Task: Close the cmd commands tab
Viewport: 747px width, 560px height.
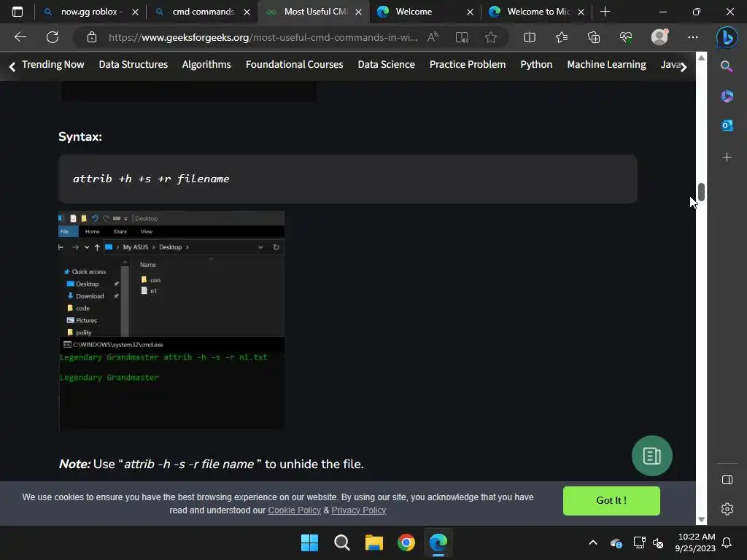Action: (x=247, y=12)
